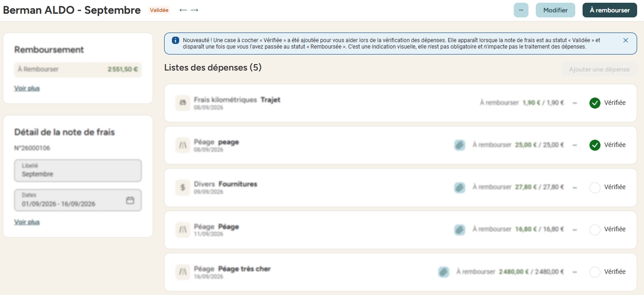
Task: Click the road icon for peage 08/09/2026
Action: pos(183,145)
